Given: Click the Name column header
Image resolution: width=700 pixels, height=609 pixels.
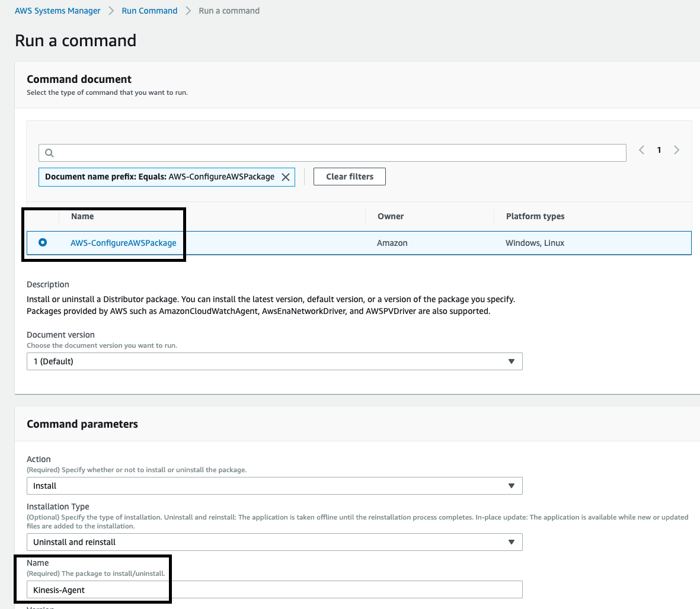Looking at the screenshot, I should (x=82, y=216).
